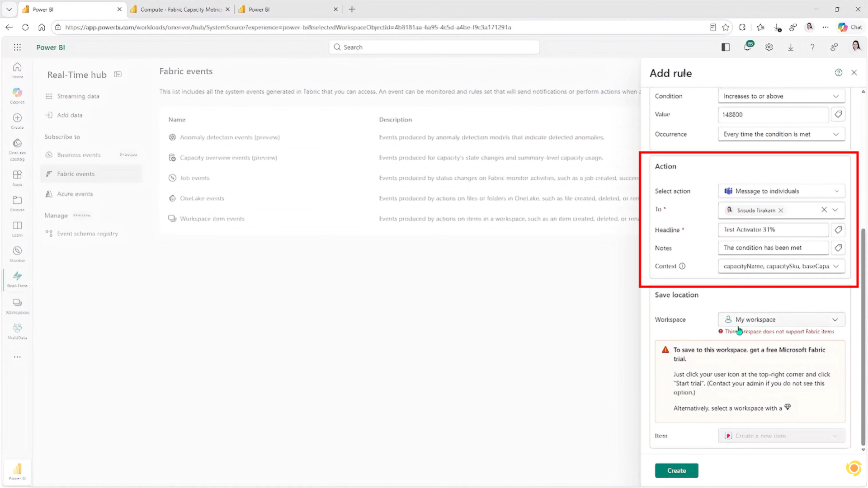Open the Power BI app launcher grid
This screenshot has width=868, height=488.
[x=17, y=47]
